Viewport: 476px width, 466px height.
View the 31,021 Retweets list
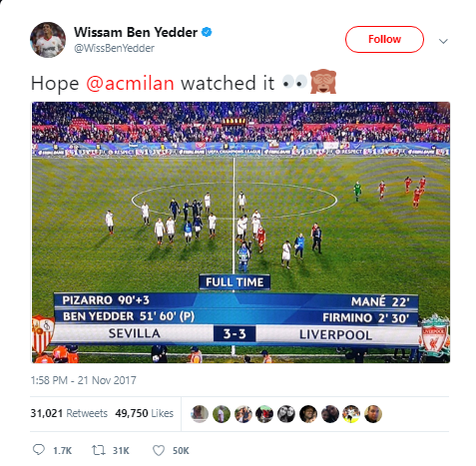pyautogui.click(x=69, y=413)
